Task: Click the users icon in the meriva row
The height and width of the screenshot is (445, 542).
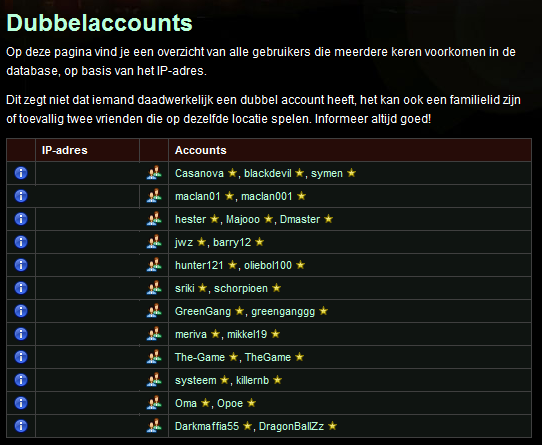Action: [154, 334]
